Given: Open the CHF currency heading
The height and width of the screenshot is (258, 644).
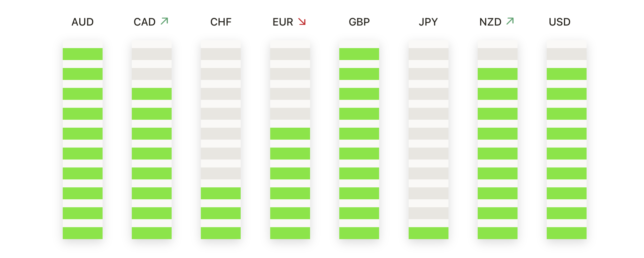Looking at the screenshot, I should 221,22.
